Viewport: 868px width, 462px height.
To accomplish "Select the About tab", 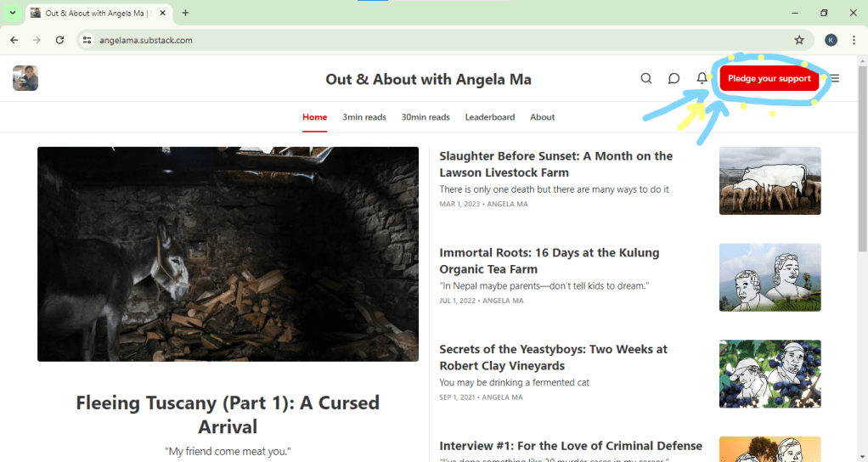I will pyautogui.click(x=542, y=117).
